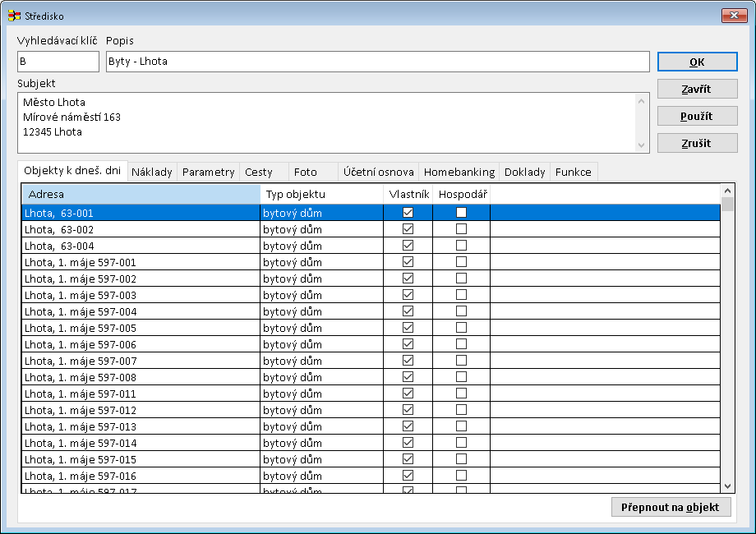Click the Středisko window title icon
Viewport: 756px width, 534px height.
pyautogui.click(x=14, y=16)
